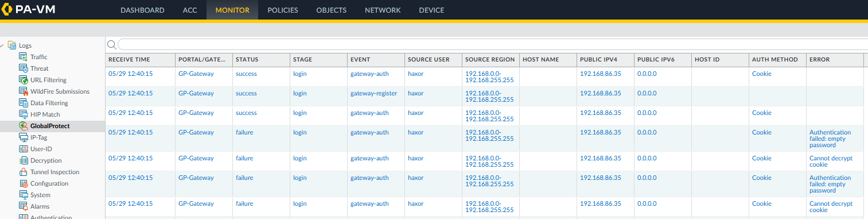The width and height of the screenshot is (868, 219).
Task: Open Decryption logs
Action: pos(46,160)
